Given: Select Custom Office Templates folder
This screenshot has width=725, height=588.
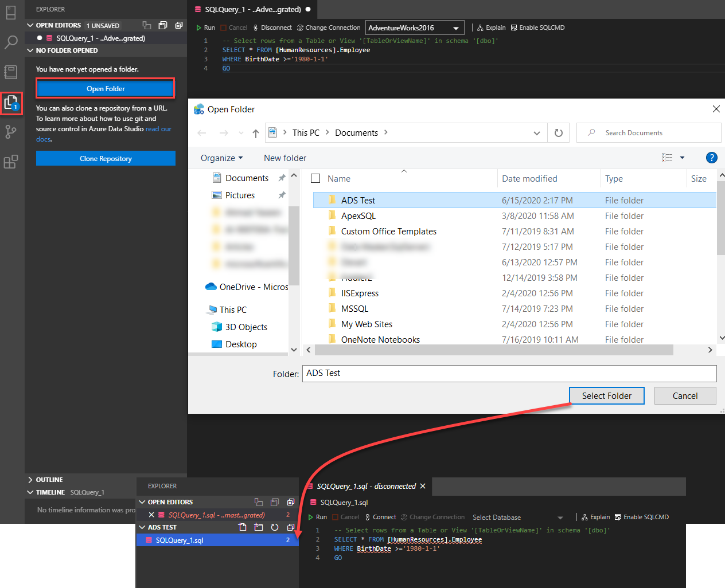Looking at the screenshot, I should (x=514, y=231).
